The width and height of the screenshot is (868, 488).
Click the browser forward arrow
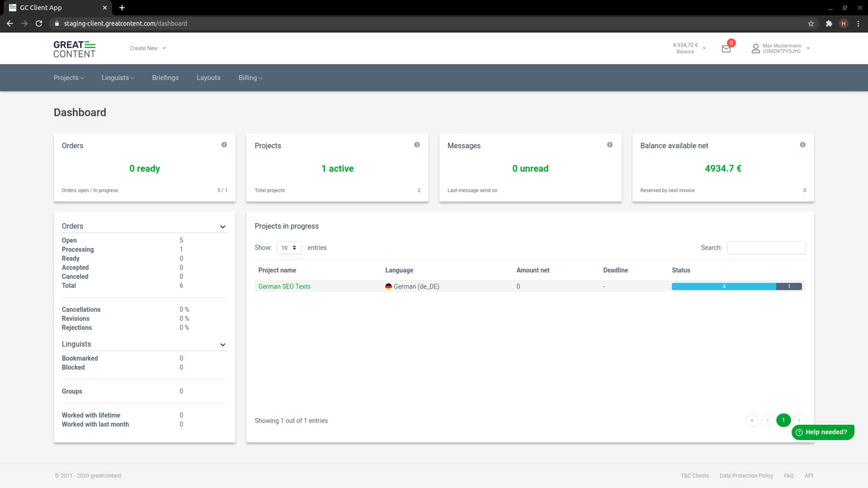tap(24, 23)
